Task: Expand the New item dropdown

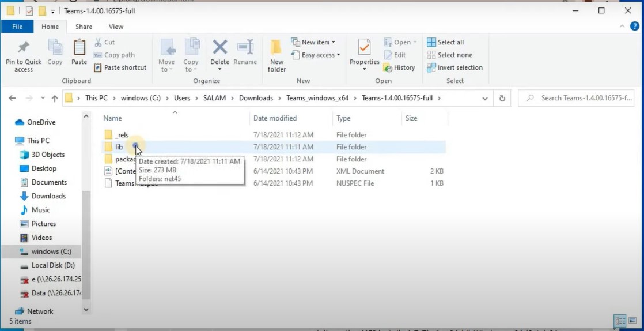Action: (313, 42)
